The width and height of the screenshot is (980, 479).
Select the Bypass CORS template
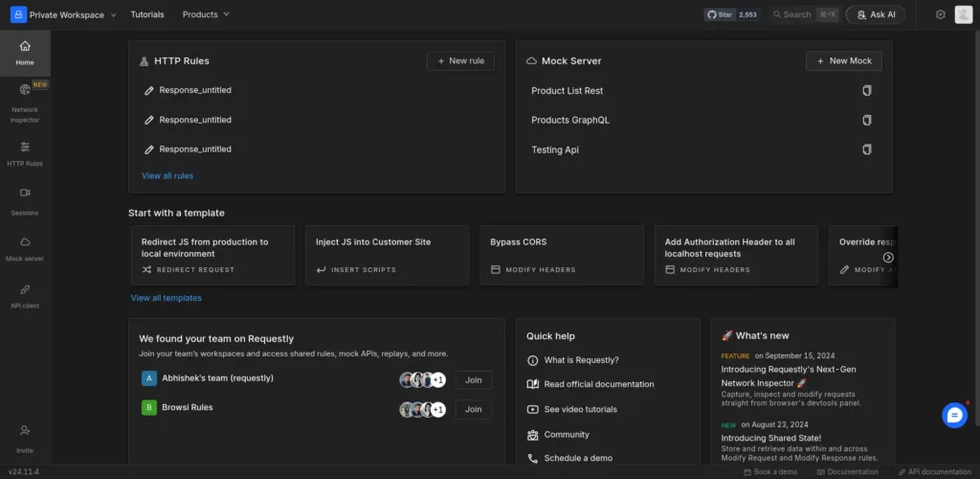(561, 255)
